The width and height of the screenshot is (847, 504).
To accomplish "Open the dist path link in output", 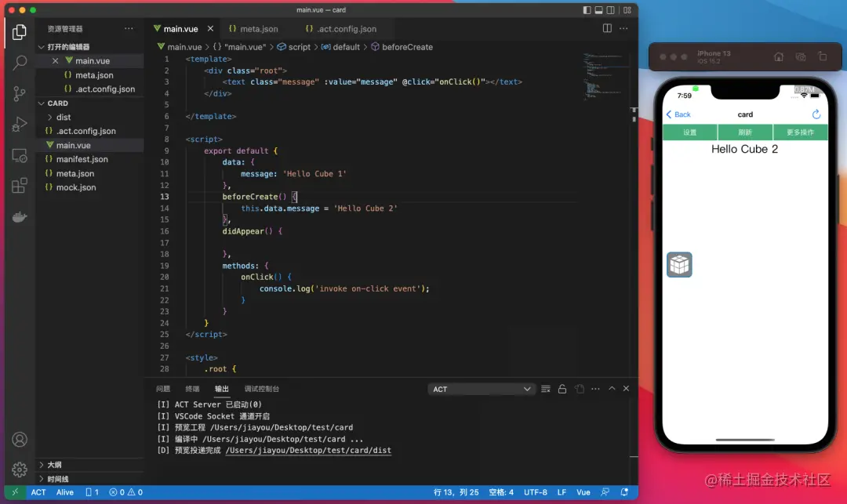I will point(308,450).
